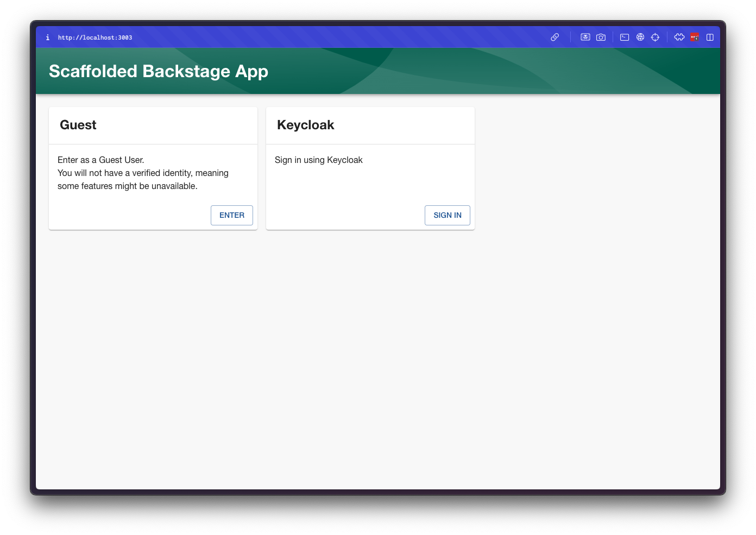
Task: Open the screen recording download icon
Action: pyautogui.click(x=585, y=37)
